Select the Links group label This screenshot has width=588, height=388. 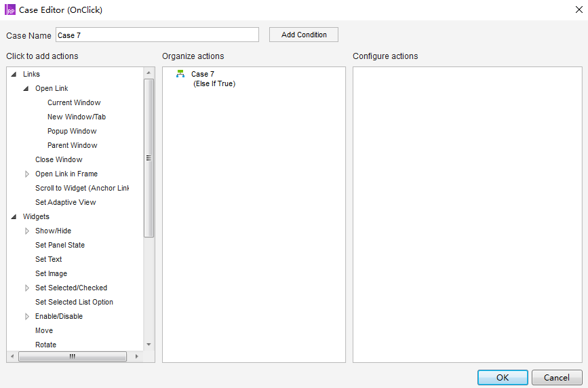(x=31, y=75)
